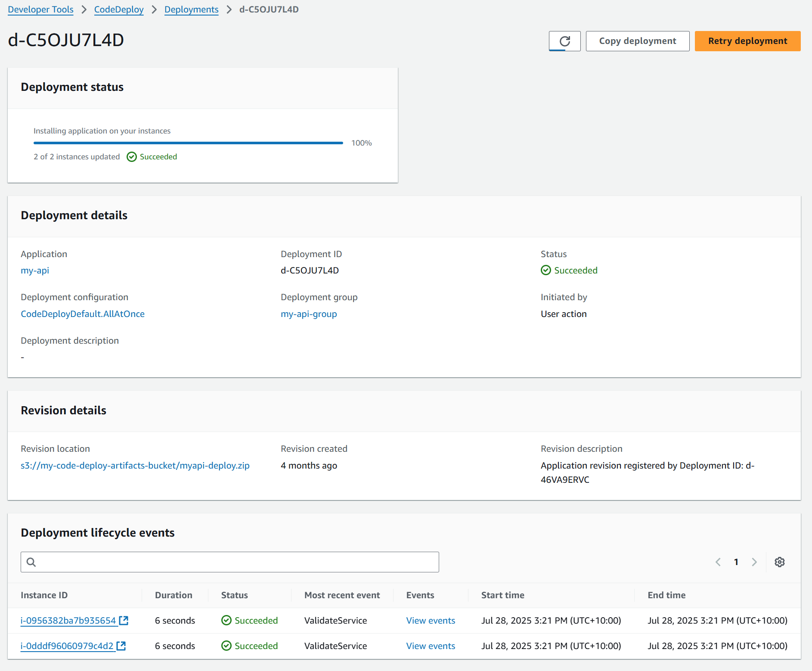812x671 pixels.
Task: Open Developer Tools from breadcrumb
Action: 40,9
